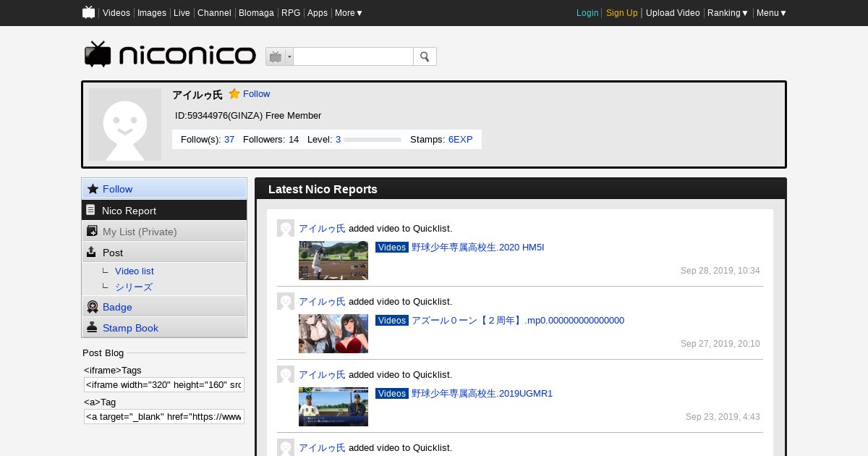Click the Sign Up link
This screenshot has height=456, width=868.
(622, 13)
